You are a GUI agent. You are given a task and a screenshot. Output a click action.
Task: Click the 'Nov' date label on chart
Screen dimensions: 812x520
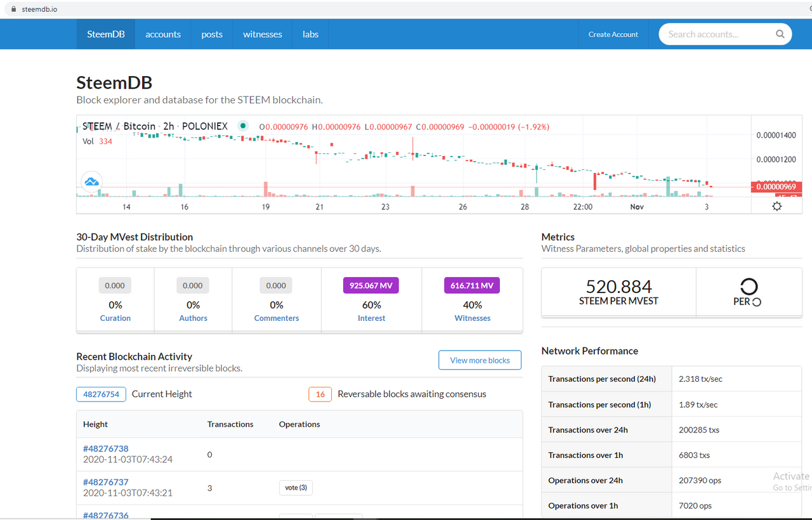(637, 207)
